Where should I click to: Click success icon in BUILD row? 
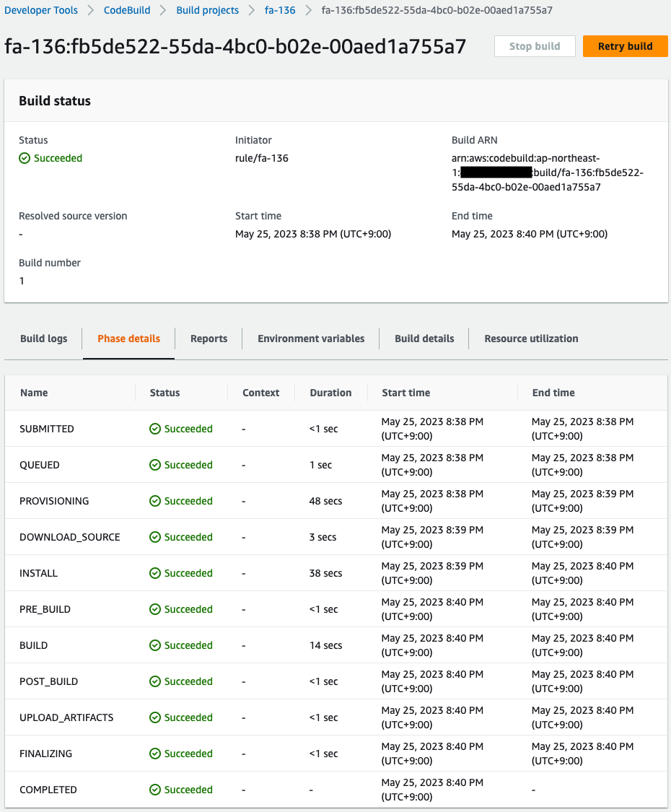pyautogui.click(x=155, y=645)
